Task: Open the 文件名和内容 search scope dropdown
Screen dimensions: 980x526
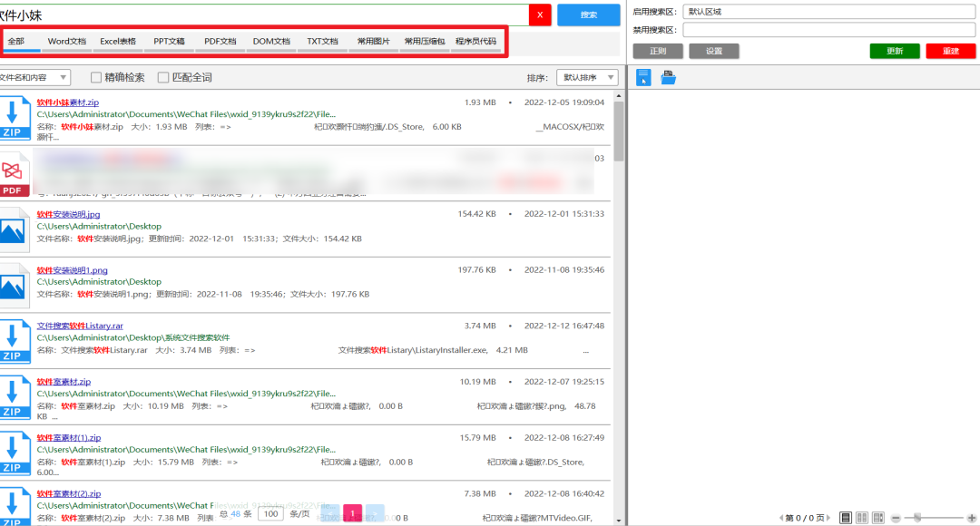Action: point(34,78)
